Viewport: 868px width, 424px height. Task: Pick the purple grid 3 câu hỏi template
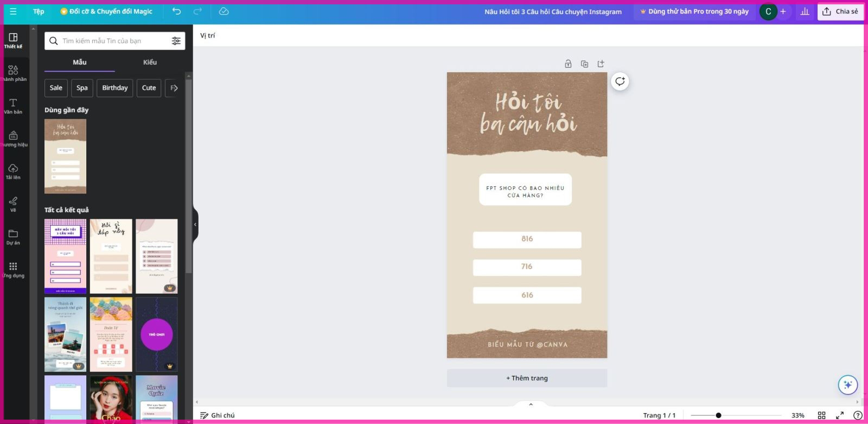65,256
